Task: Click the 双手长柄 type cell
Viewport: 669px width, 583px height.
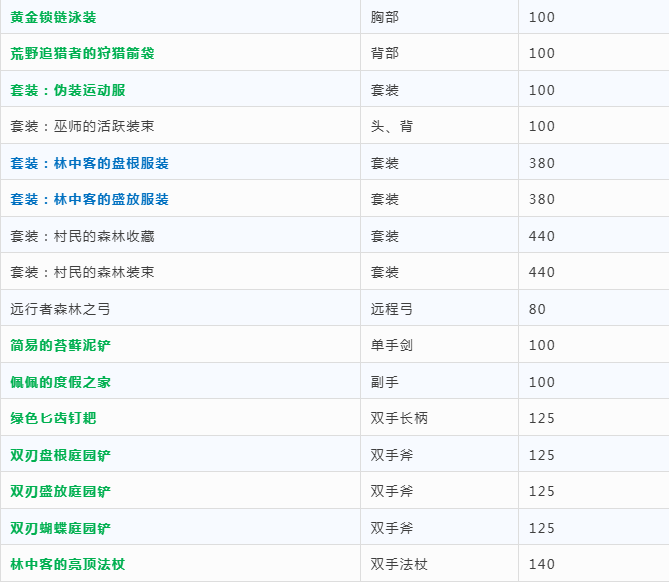Action: point(398,418)
